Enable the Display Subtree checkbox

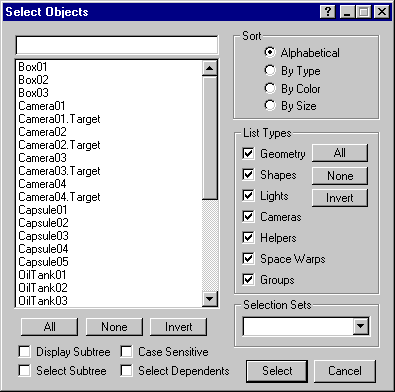point(24,351)
